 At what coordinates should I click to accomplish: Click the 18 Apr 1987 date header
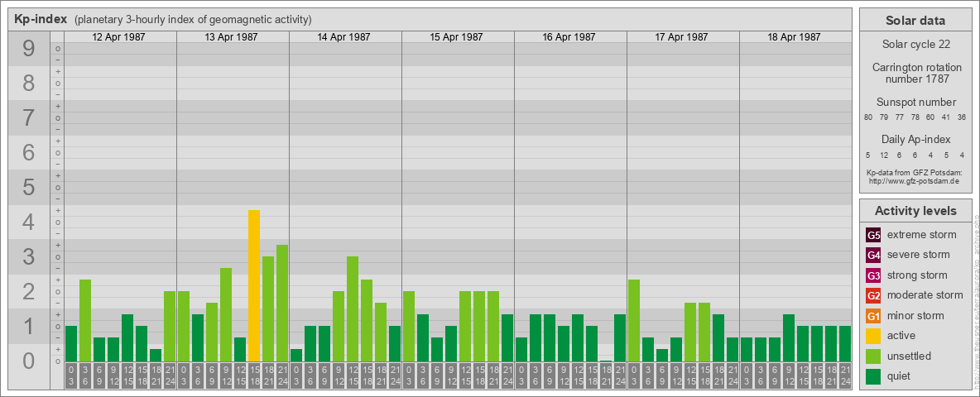pos(794,37)
